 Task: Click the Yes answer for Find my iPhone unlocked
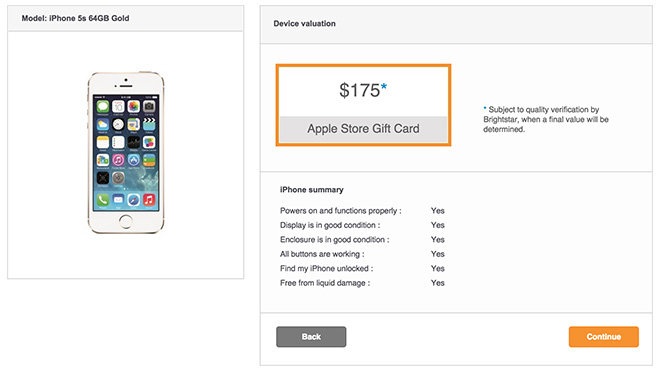(x=437, y=268)
